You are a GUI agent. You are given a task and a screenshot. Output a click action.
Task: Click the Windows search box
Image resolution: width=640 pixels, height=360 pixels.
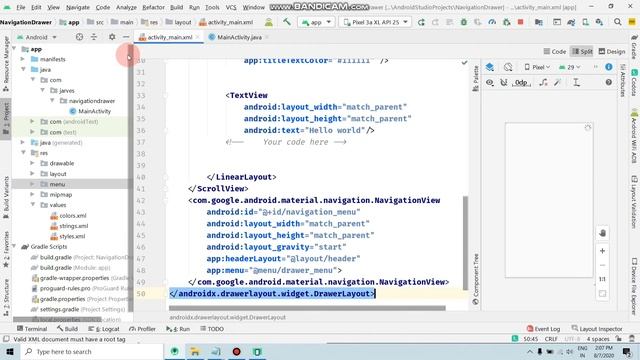point(91,351)
